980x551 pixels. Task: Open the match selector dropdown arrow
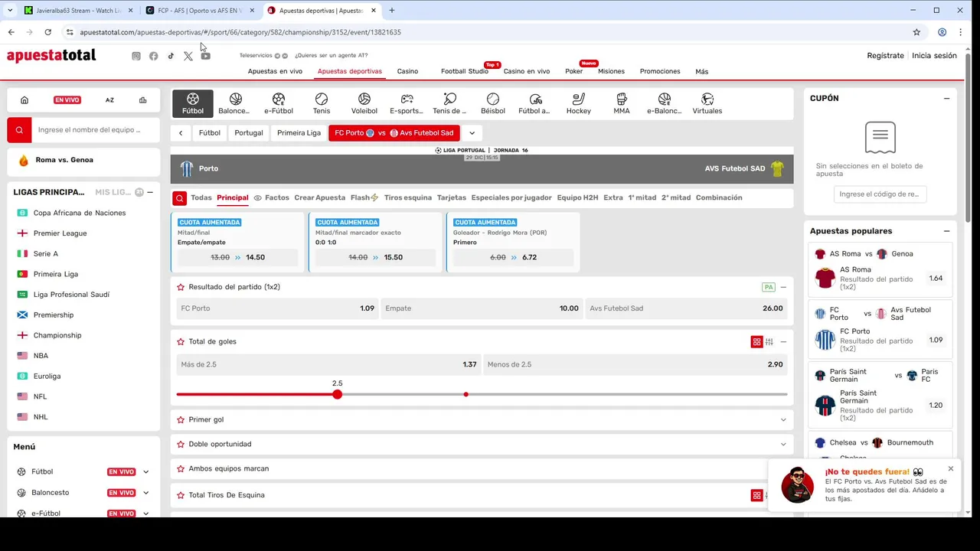pyautogui.click(x=472, y=133)
